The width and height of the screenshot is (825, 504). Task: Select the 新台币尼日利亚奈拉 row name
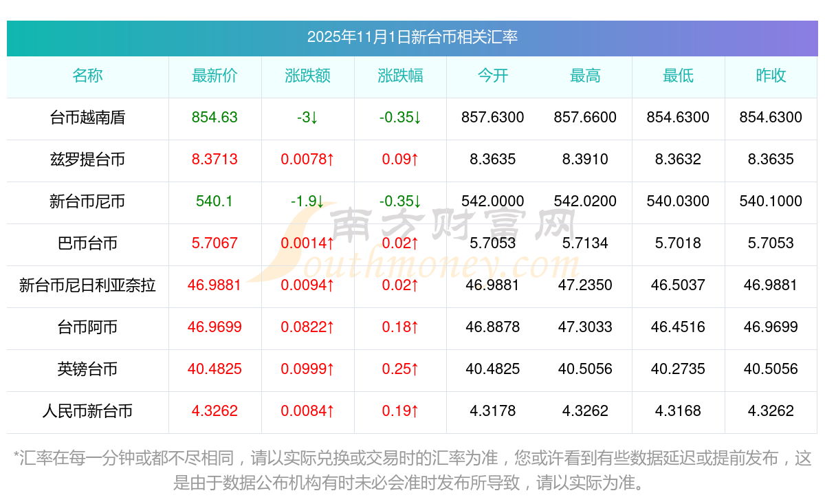coord(87,285)
